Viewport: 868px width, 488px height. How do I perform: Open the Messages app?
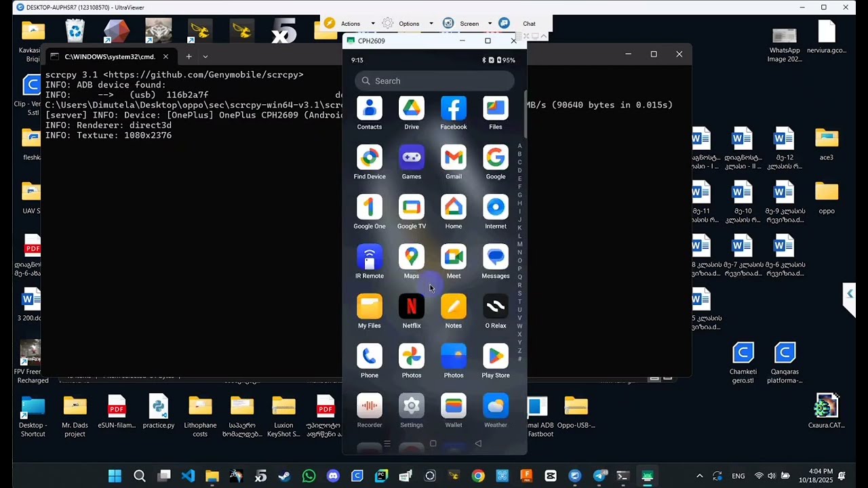[496, 261]
